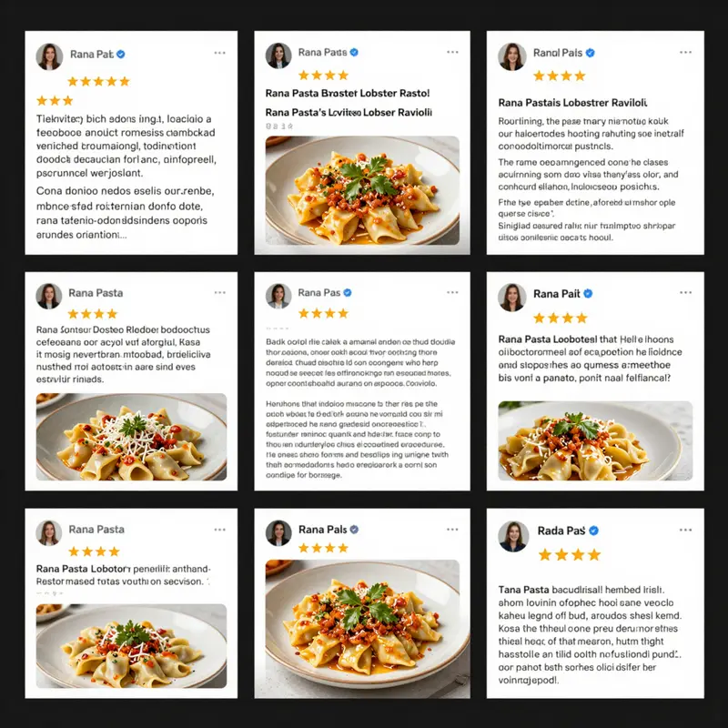Open ravioli photo in middle-right review card
The image size is (728, 728).
[595, 440]
